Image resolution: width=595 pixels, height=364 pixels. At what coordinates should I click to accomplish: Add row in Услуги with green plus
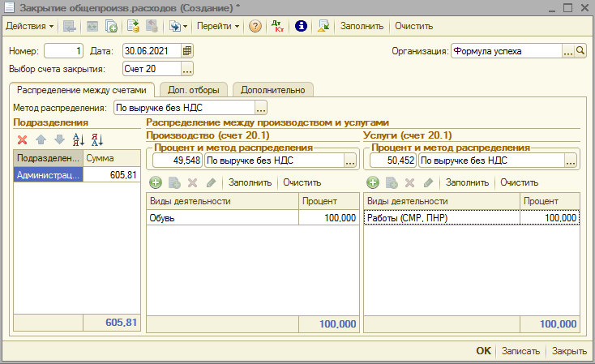373,182
